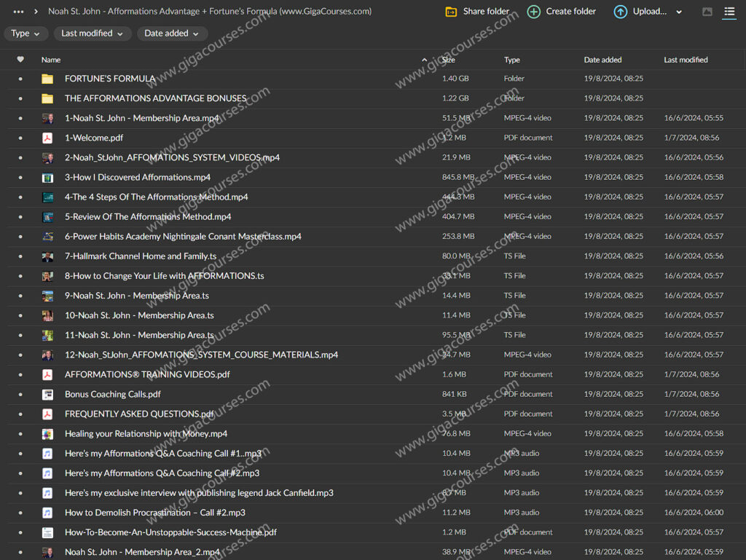This screenshot has height=560, width=746.
Task: Open THE AFFORMATIONS ADVANTAGE BONUSES folder
Action: pos(155,98)
